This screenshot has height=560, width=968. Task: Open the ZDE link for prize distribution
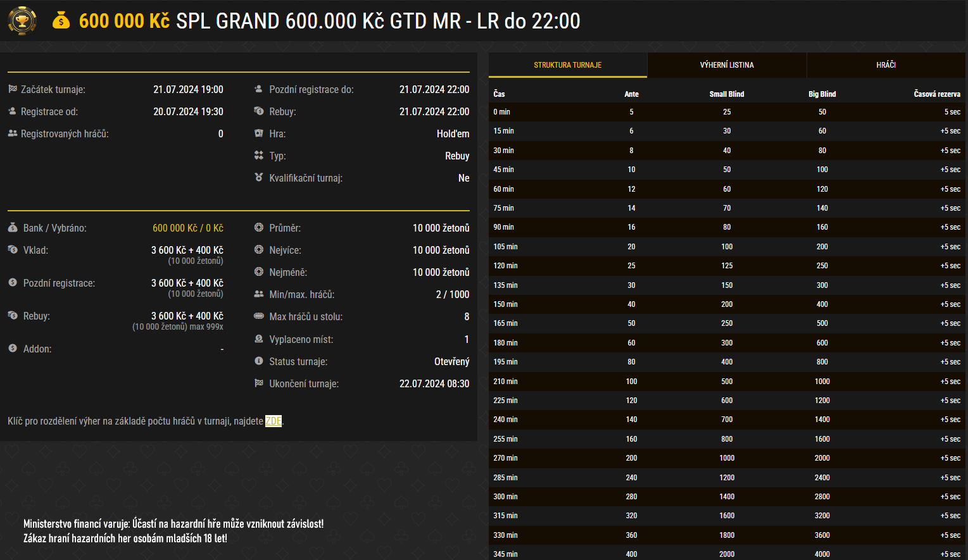pos(273,420)
